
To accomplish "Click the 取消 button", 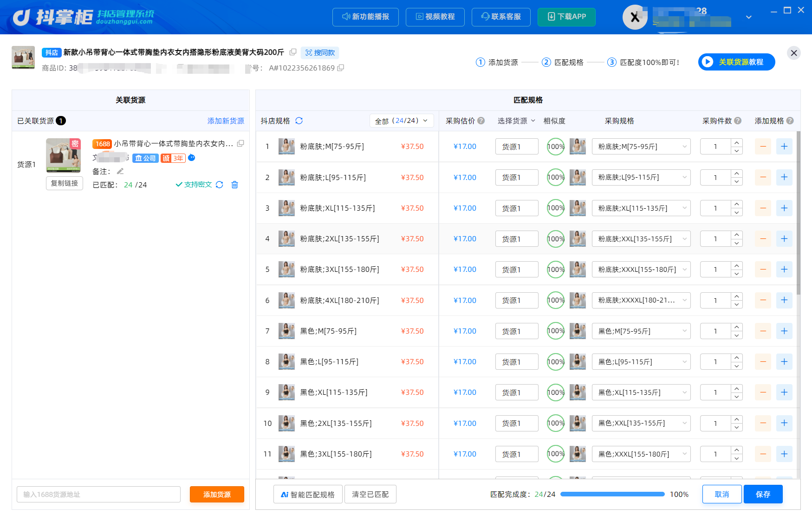I will (722, 495).
